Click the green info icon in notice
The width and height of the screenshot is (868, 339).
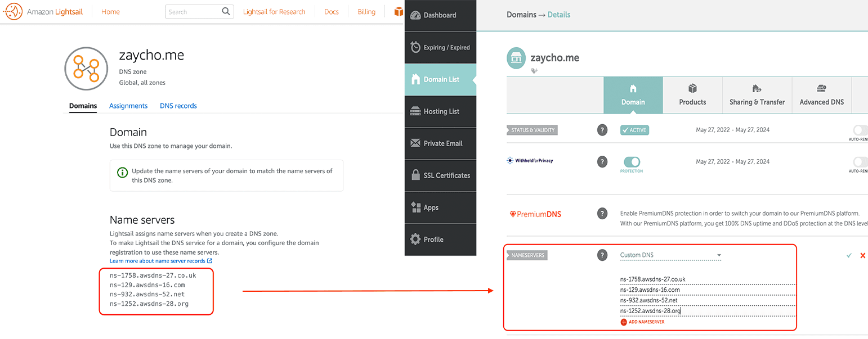(122, 173)
